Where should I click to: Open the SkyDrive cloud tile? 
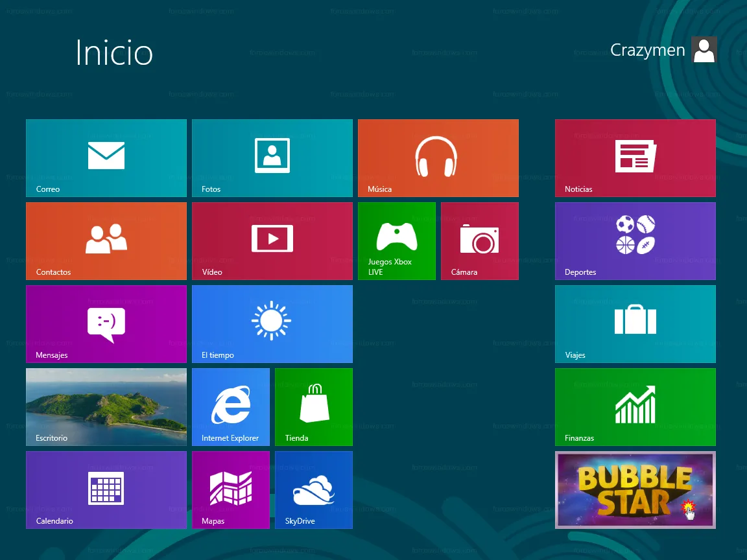tap(314, 490)
